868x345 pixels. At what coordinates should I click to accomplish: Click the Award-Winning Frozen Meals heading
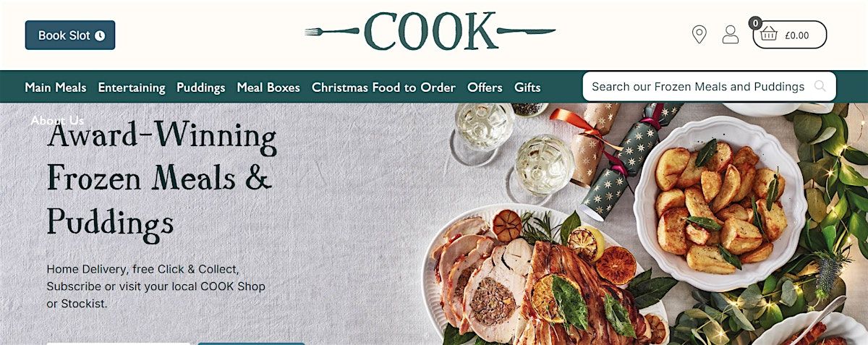coord(161,180)
